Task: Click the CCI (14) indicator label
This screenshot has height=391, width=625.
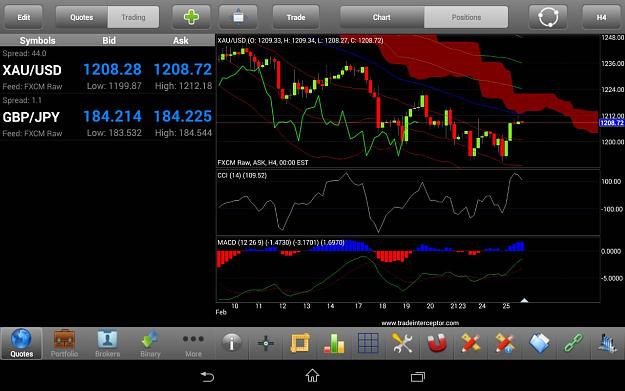Action: pos(242,175)
